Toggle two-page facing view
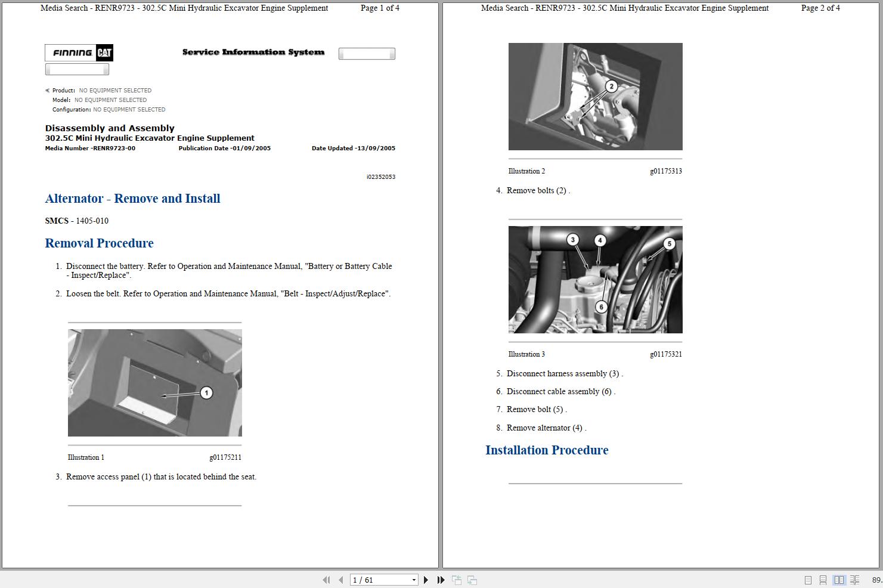This screenshot has height=588, width=883. coord(839,580)
